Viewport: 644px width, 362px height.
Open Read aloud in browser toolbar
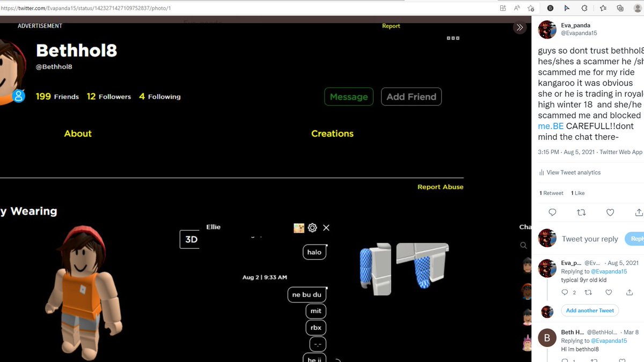(517, 8)
